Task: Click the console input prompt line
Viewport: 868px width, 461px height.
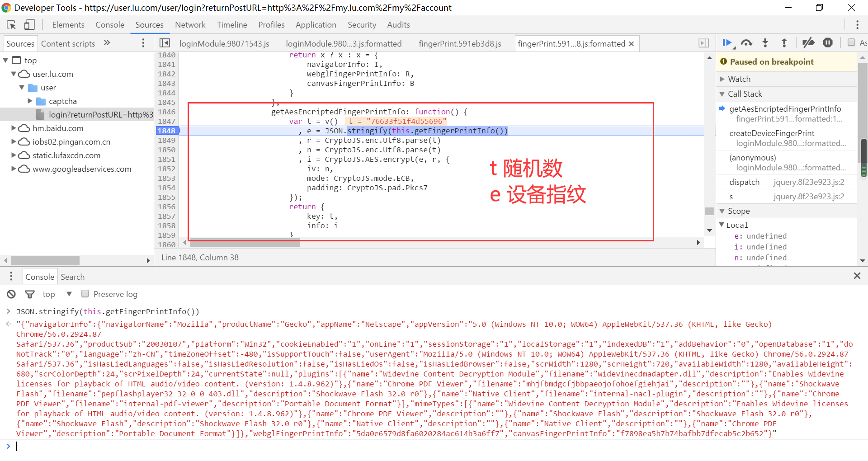Action: (434, 447)
